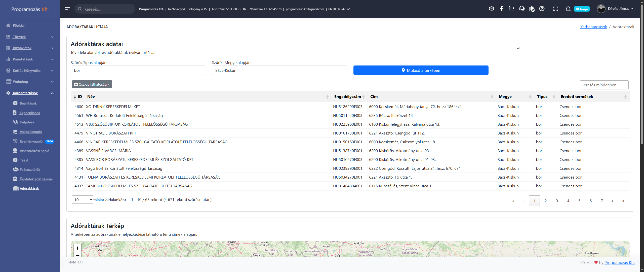Click the shopping cart icon
The height and width of the screenshot is (272, 644).
pyautogui.click(x=511, y=9)
